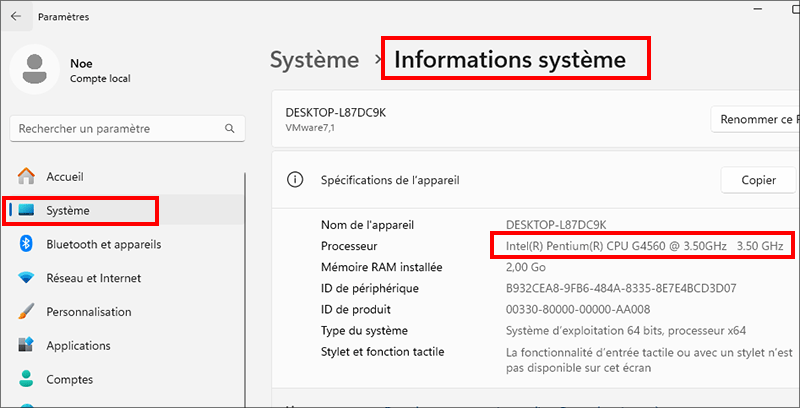Select Système in the sidebar
This screenshot has height=408, width=800.
coord(126,210)
